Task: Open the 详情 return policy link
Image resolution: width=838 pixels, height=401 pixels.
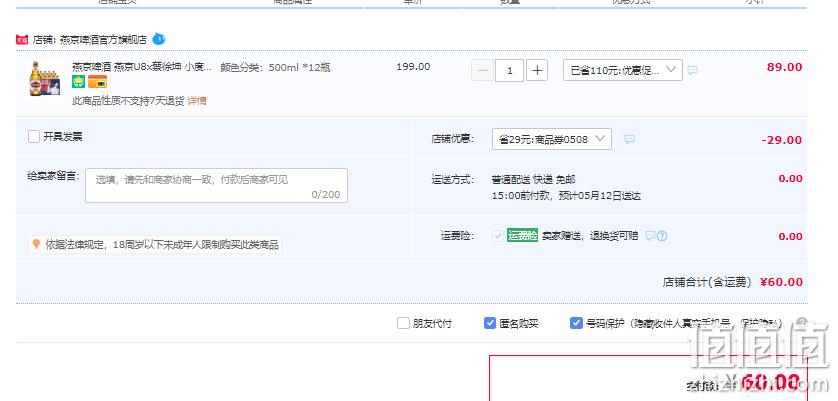Action: point(197,101)
